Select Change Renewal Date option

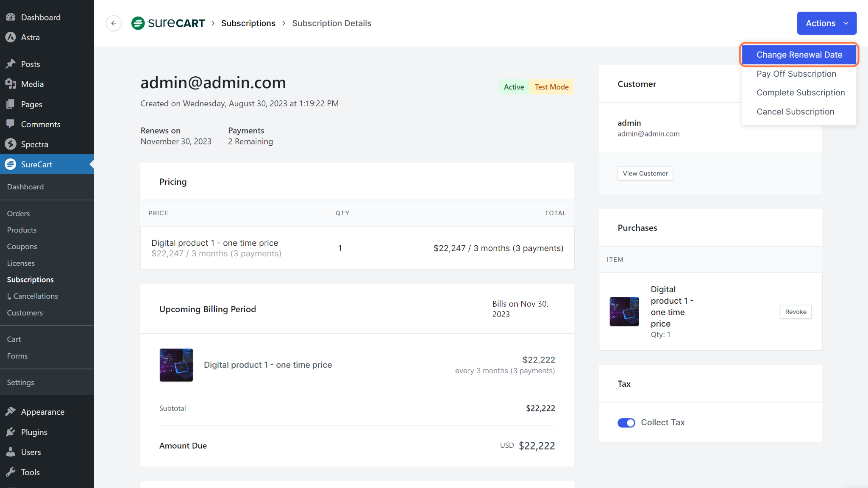[799, 54]
